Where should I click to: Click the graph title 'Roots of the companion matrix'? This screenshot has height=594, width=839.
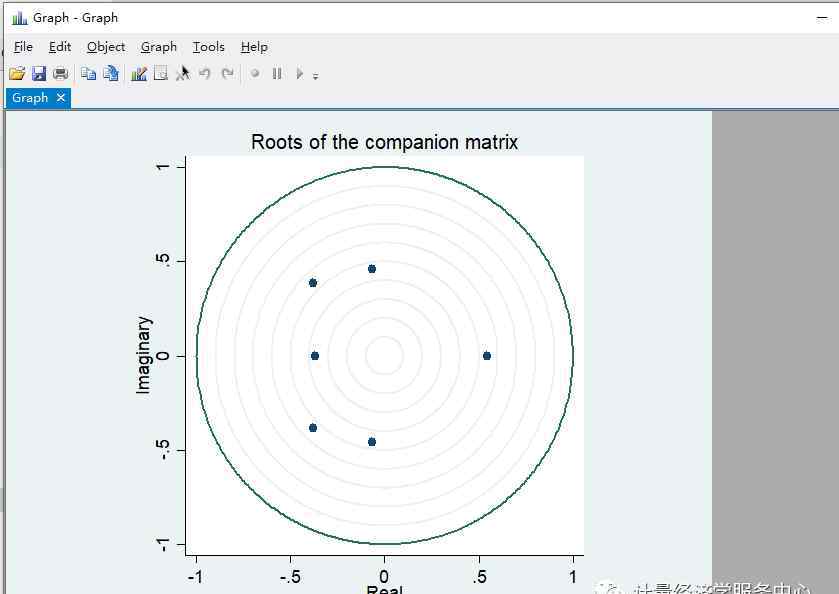click(x=384, y=142)
